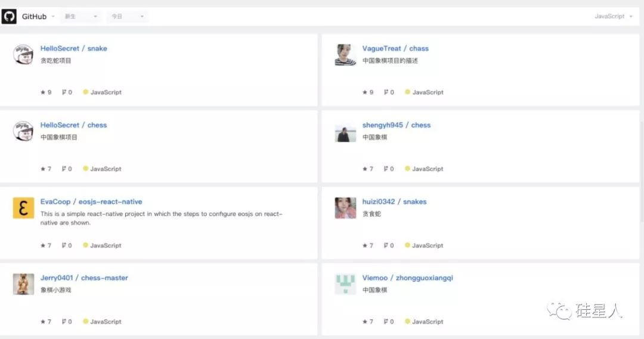Click the yellow language dot on Viemoo / zhongguoxiangqi
The image size is (644, 339).
(x=407, y=321)
